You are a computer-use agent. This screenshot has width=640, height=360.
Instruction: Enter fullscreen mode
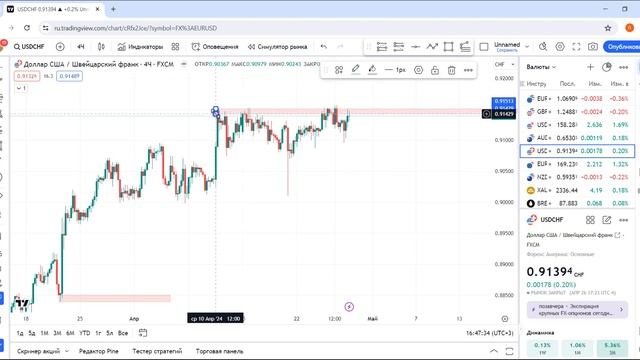click(x=576, y=47)
